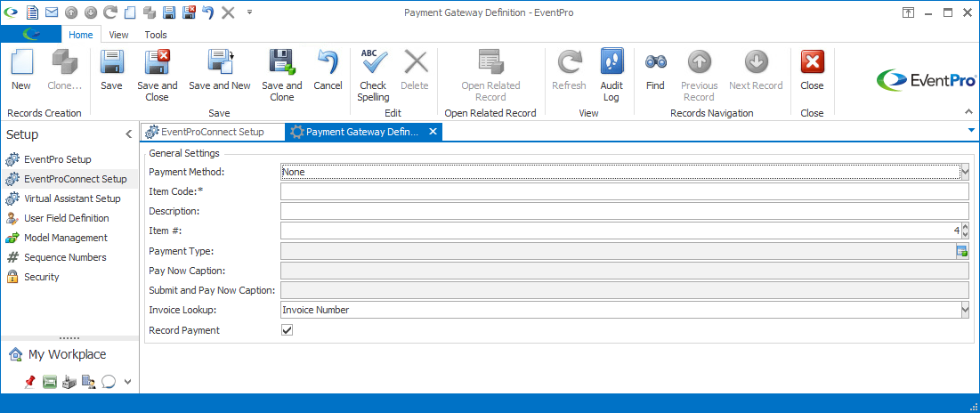980x413 pixels.
Task: Select EventProConnect Setup in sidebar
Action: click(69, 179)
